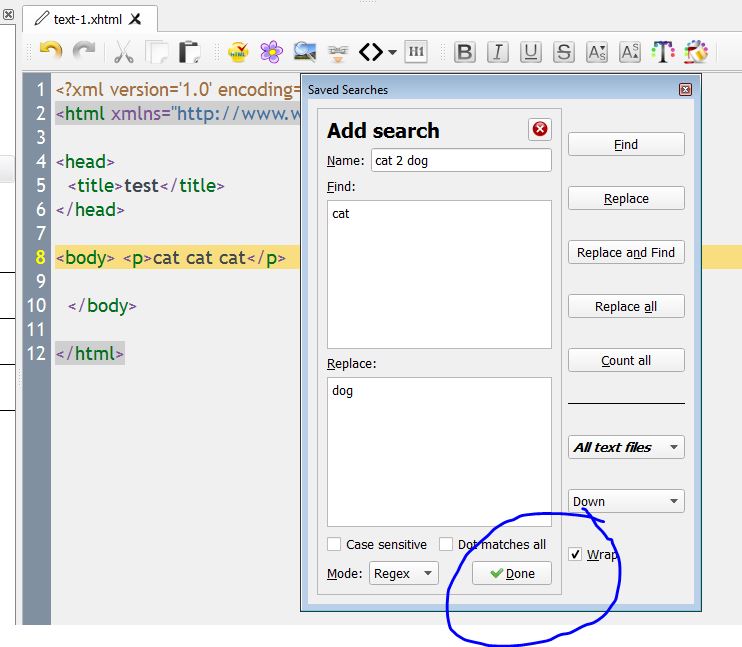Close the text-1.xhtml tab with X
Image resolution: width=742 pixels, height=647 pixels.
135,19
